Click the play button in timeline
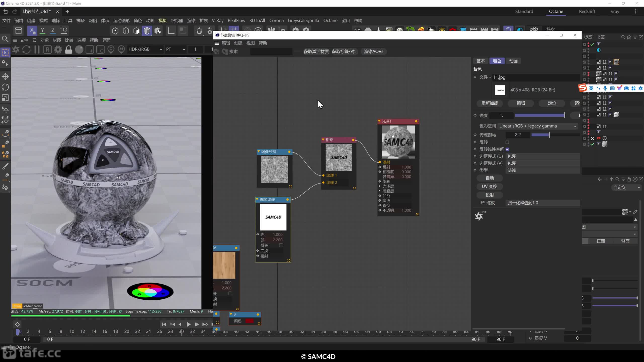The height and width of the screenshot is (362, 644). click(x=188, y=325)
